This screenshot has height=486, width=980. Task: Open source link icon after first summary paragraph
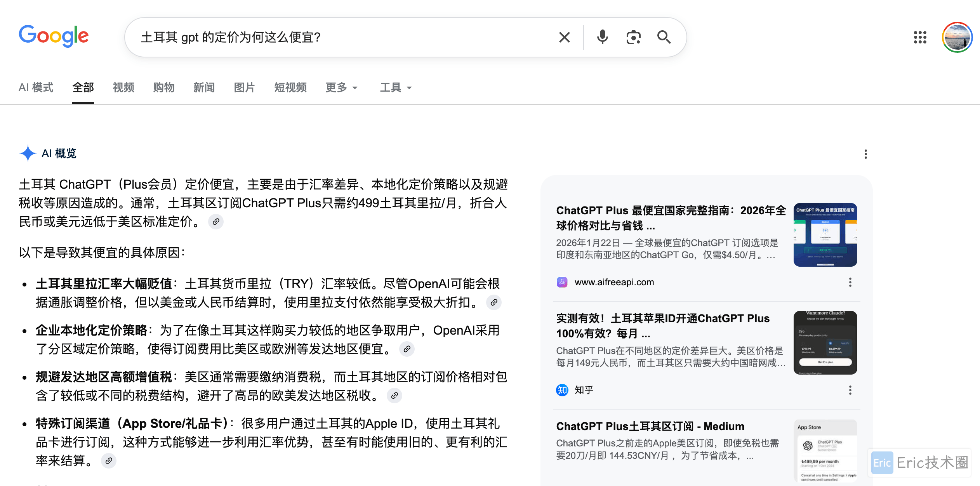click(x=216, y=222)
